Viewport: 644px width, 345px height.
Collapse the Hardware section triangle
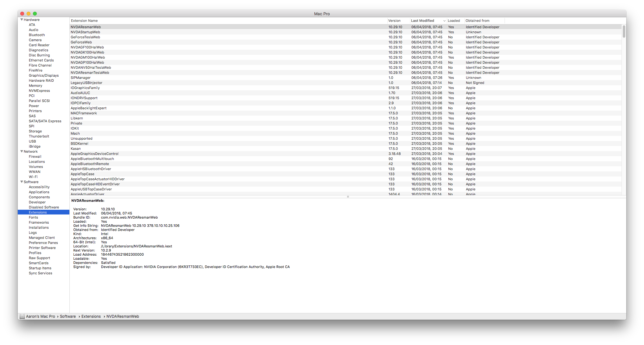point(22,20)
